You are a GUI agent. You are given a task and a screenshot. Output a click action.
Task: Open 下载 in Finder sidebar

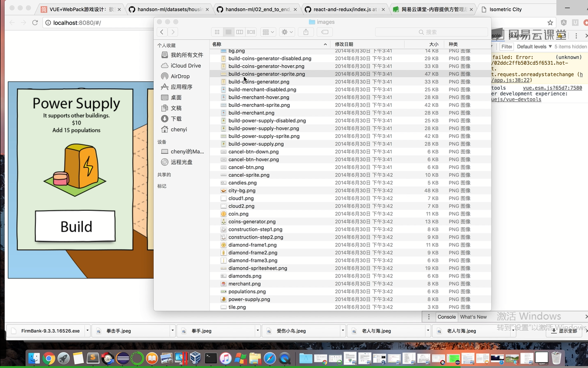172,118
